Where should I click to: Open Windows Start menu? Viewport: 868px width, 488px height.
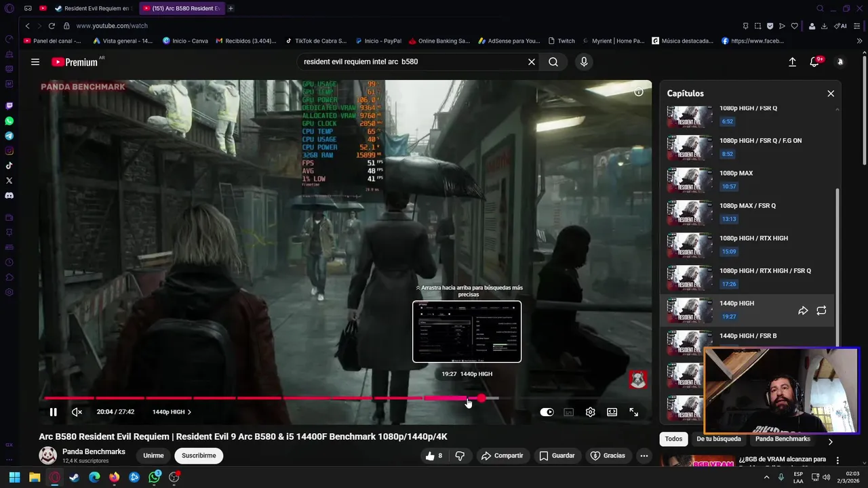(14, 477)
